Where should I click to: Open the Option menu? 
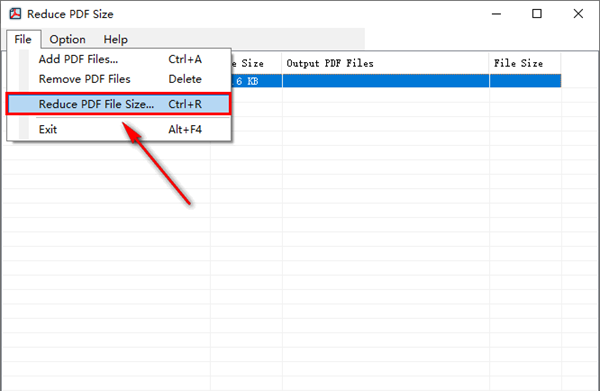(x=67, y=39)
